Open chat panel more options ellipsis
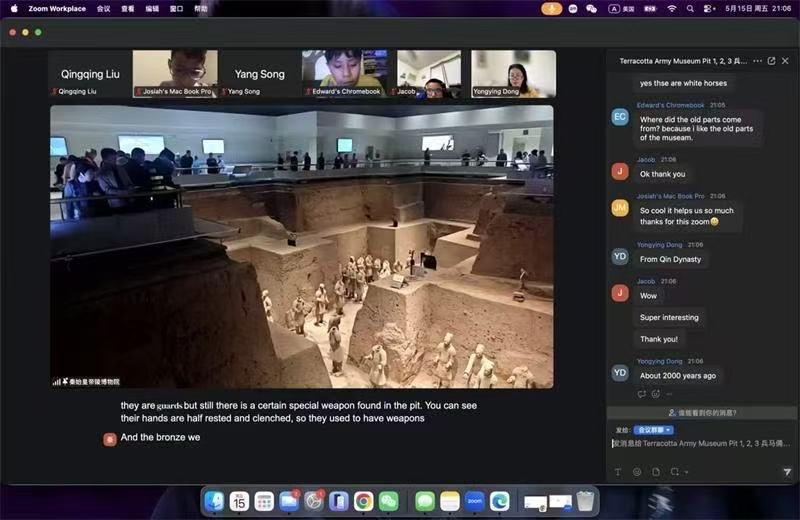This screenshot has width=800, height=520. click(757, 61)
